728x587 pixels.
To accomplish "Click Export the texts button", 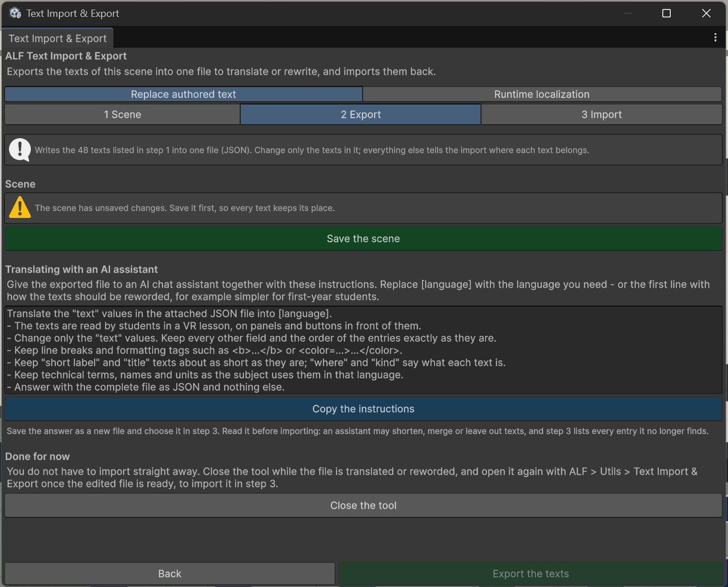I will tap(530, 574).
